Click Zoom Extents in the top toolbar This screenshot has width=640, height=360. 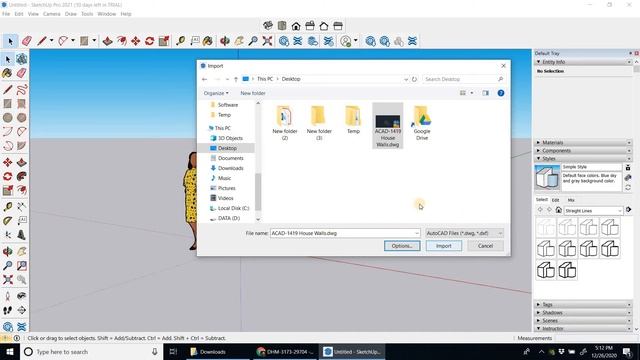pyautogui.click(x=267, y=41)
